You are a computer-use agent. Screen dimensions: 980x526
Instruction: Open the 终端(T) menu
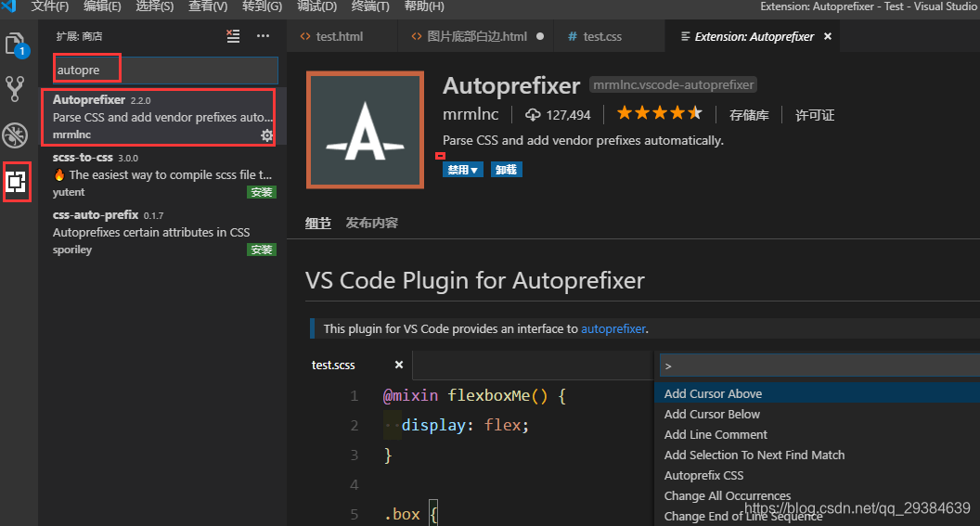coord(370,6)
